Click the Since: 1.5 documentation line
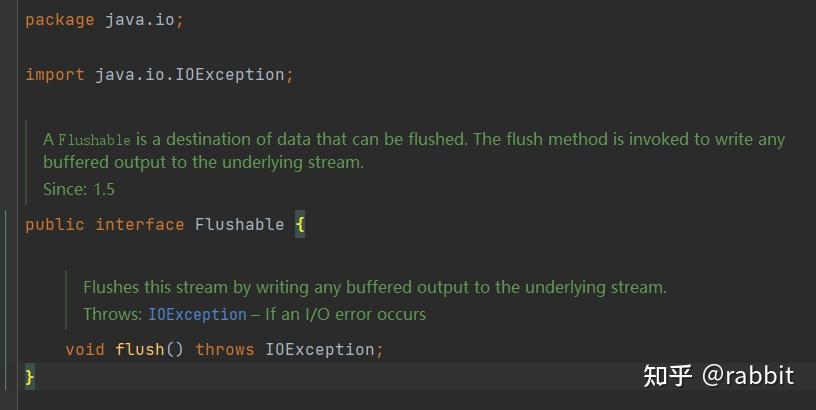816x410 pixels. tap(79, 189)
